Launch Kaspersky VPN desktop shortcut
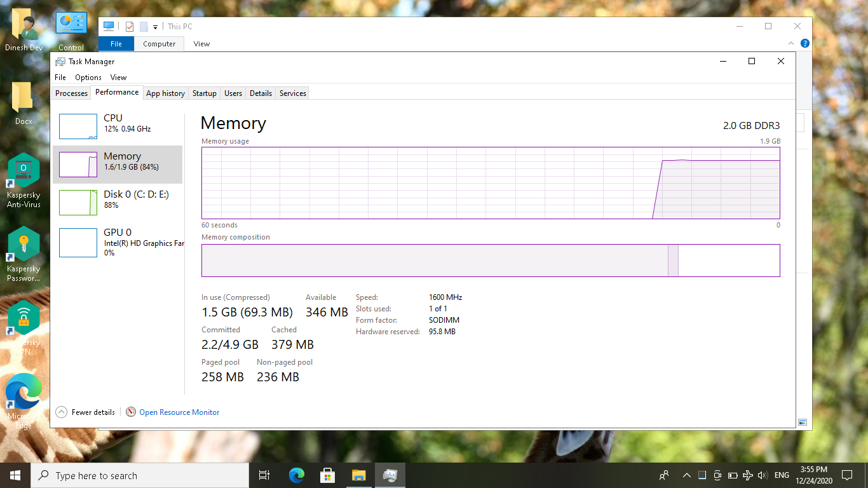 (x=24, y=328)
